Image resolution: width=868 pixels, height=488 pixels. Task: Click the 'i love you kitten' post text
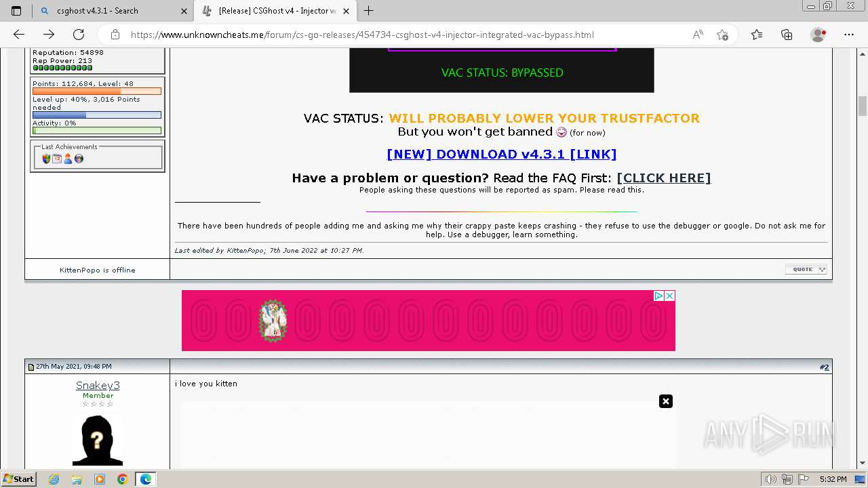click(x=206, y=384)
